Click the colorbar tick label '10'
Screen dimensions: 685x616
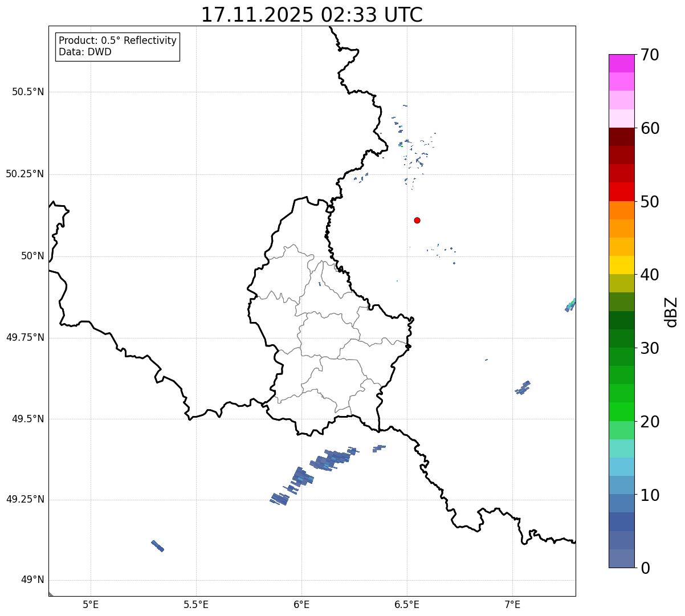(x=650, y=496)
